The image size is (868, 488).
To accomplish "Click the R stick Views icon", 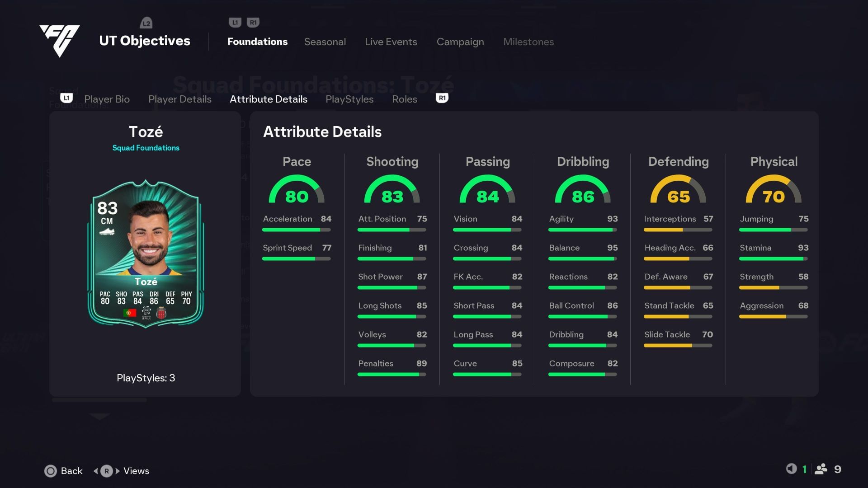I will coord(107,471).
